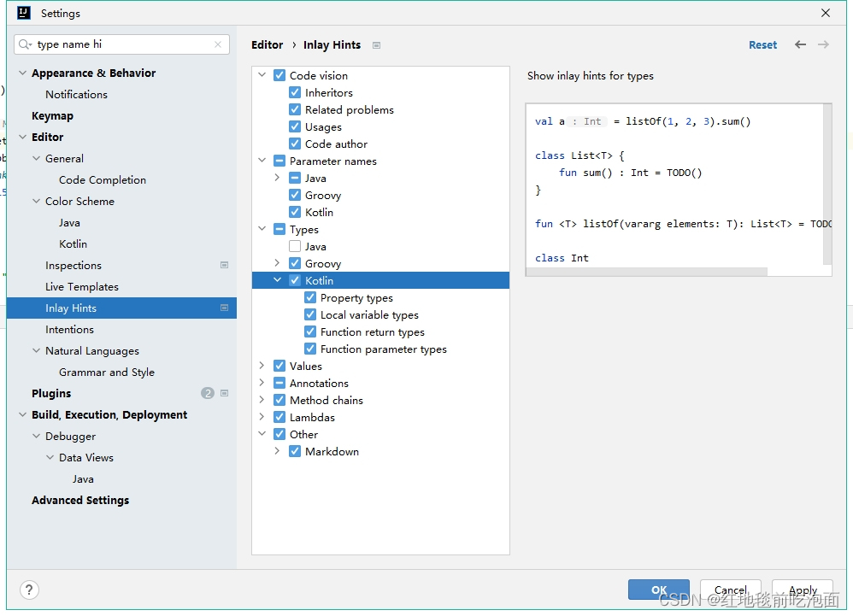
Task: Click the settings icon next to Inspections
Action: coord(225,266)
